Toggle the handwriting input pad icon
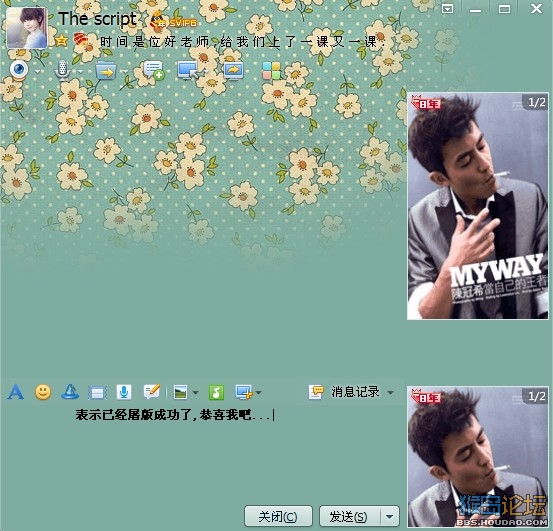 [152, 392]
